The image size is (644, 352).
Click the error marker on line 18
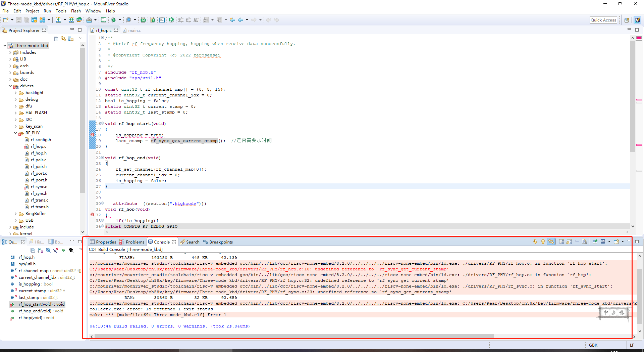coord(92,135)
